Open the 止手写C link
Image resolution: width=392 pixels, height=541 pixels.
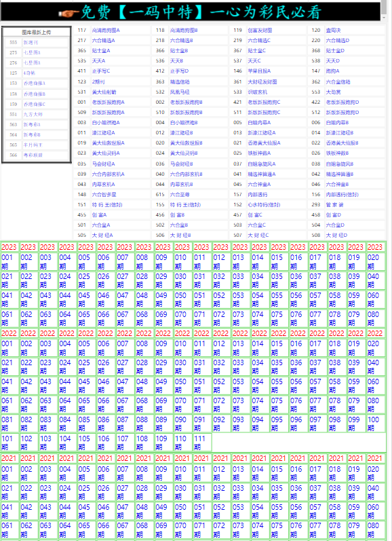[101, 71]
